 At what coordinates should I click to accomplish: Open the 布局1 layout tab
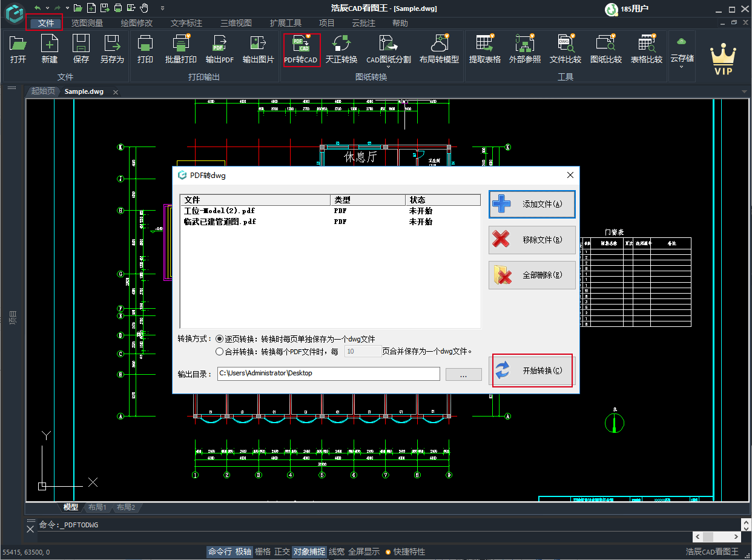(97, 507)
